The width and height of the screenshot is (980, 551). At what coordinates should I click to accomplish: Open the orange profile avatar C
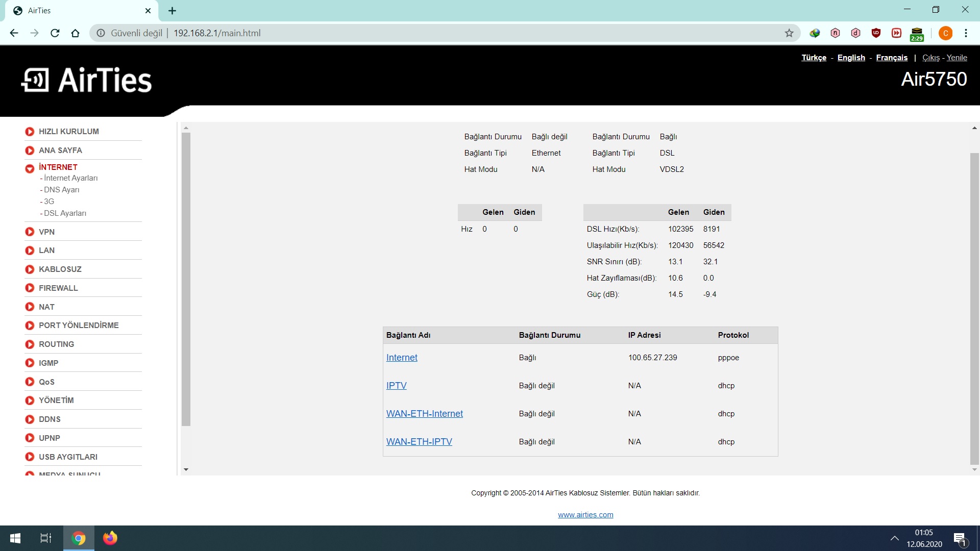(x=945, y=33)
